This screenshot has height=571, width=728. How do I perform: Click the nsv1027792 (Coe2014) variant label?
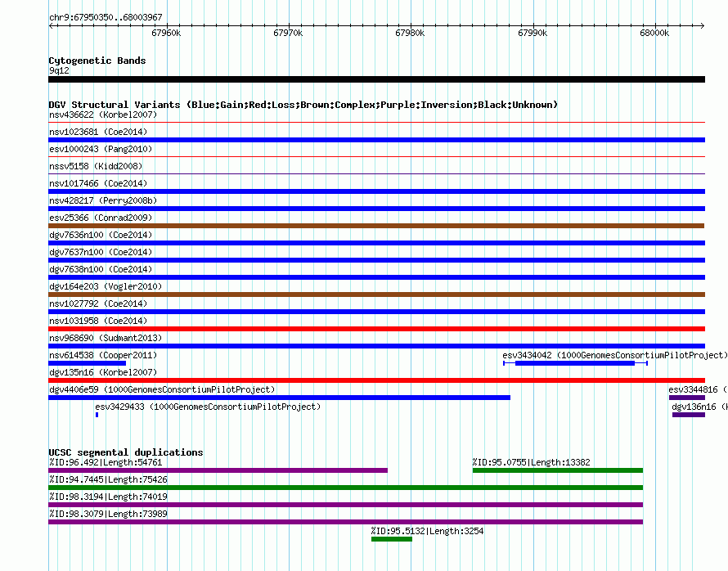pyautogui.click(x=98, y=303)
